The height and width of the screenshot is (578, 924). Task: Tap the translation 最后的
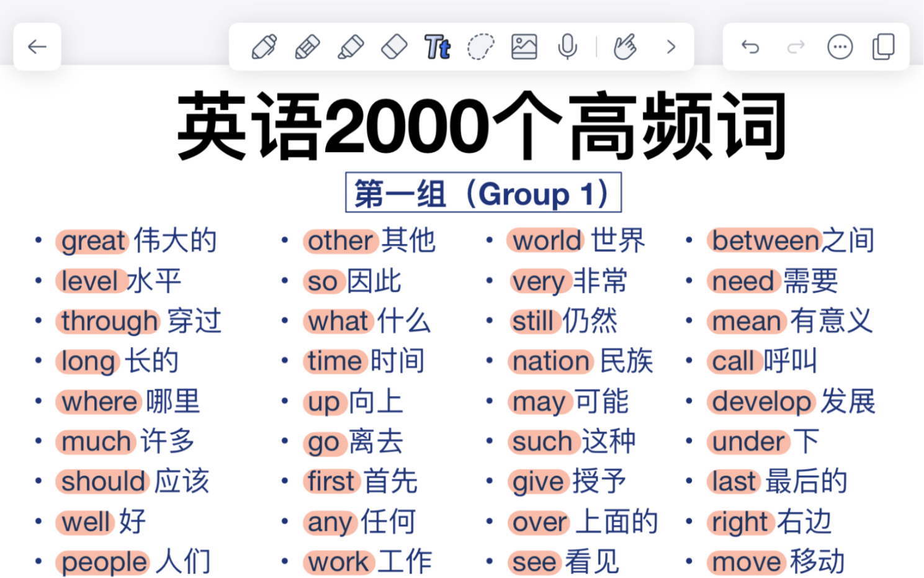tap(806, 482)
